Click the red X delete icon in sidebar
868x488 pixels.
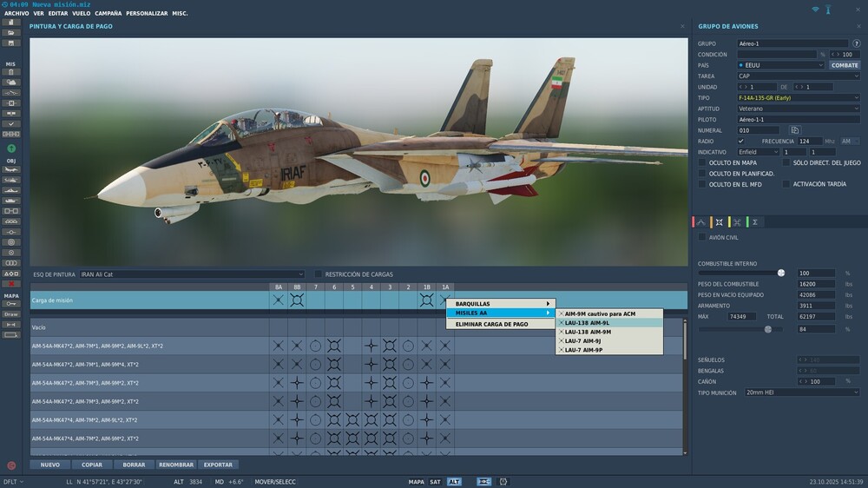click(11, 284)
